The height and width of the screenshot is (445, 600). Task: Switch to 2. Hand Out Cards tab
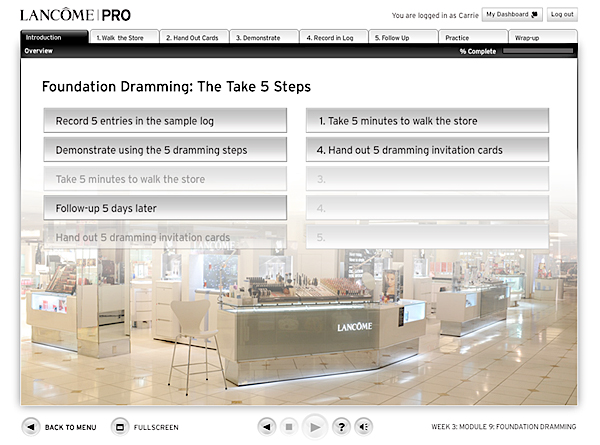(x=194, y=37)
